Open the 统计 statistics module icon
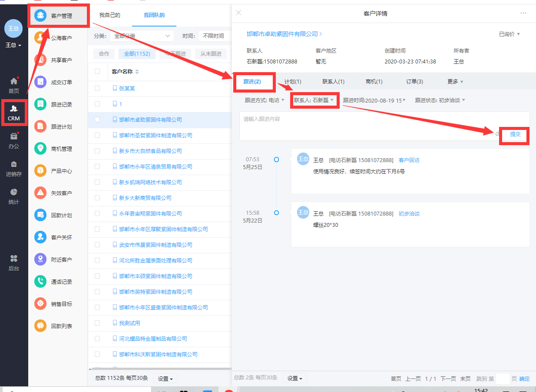The width and height of the screenshot is (536, 392). 14,192
